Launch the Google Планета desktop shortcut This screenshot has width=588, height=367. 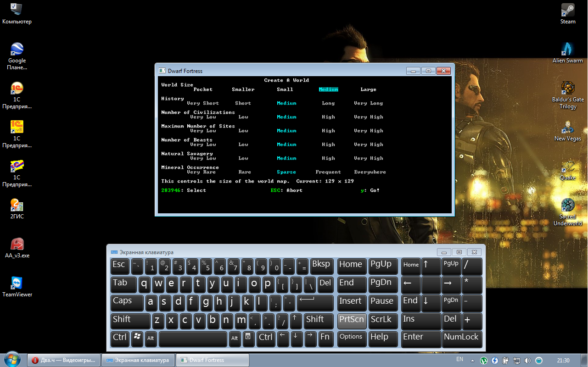click(x=17, y=56)
